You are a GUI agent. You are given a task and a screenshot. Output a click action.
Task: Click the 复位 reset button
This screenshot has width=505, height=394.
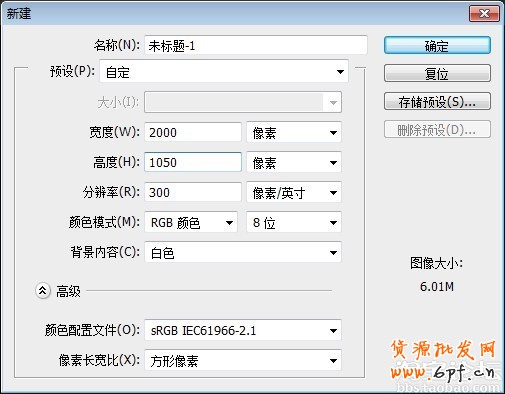pyautogui.click(x=437, y=73)
